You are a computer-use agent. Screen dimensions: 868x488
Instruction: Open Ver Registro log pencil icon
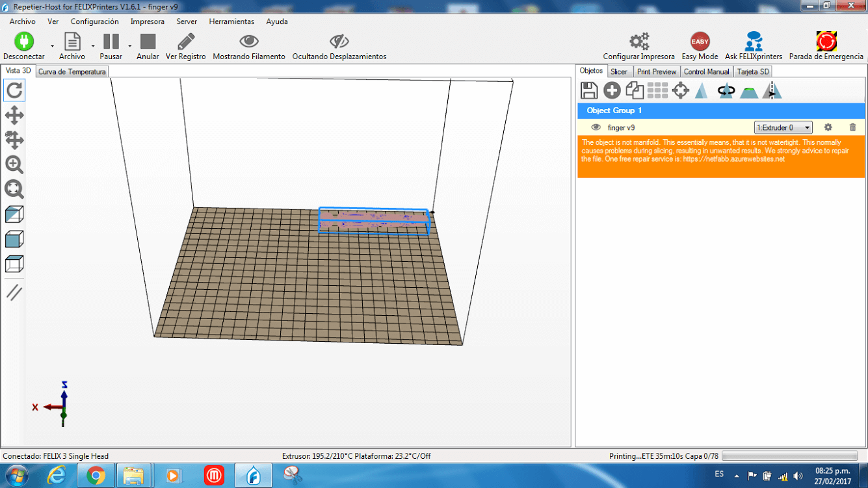(x=186, y=42)
